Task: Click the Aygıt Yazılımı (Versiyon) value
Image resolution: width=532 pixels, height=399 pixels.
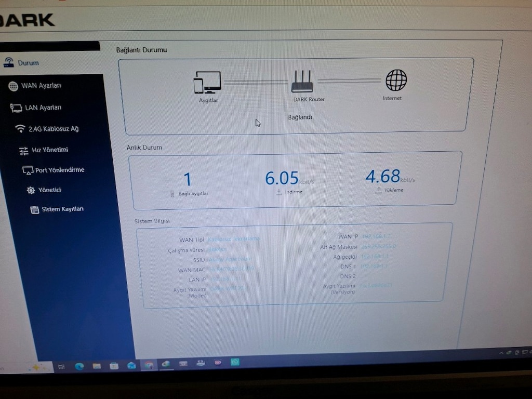Action: (x=375, y=286)
